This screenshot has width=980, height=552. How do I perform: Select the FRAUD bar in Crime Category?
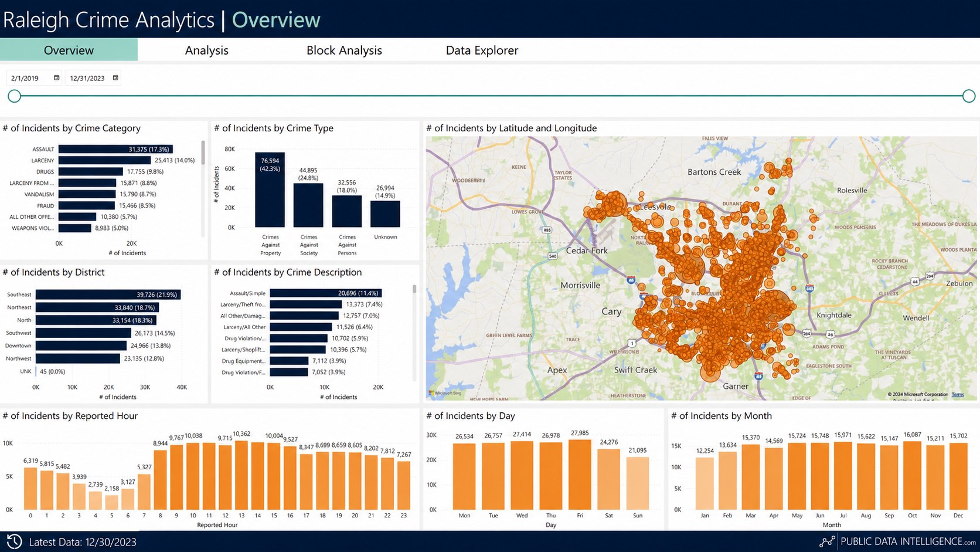pyautogui.click(x=87, y=205)
